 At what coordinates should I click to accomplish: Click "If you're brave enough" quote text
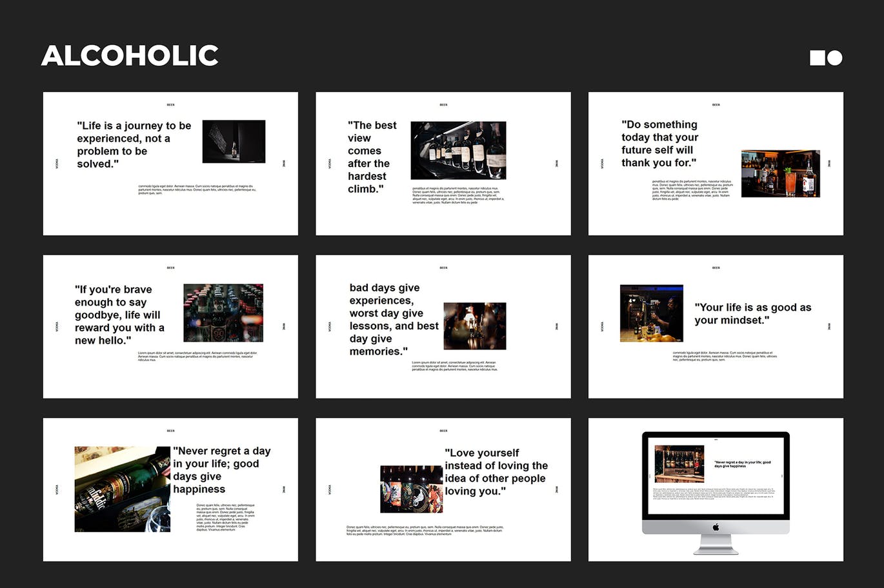pyautogui.click(x=119, y=315)
